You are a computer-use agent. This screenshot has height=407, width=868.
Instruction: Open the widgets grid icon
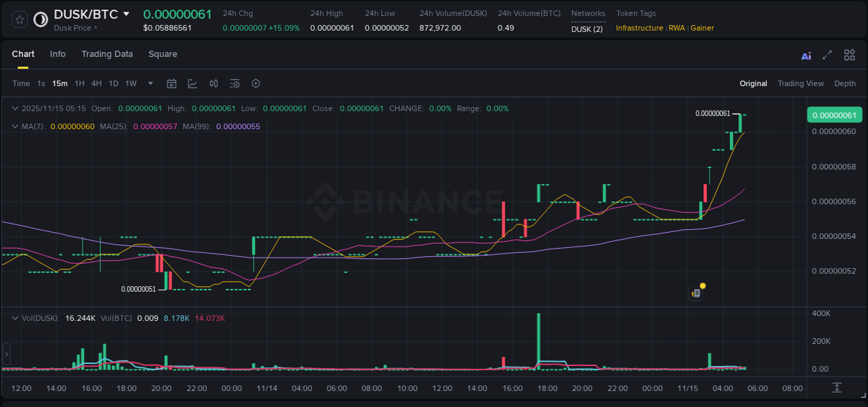849,55
